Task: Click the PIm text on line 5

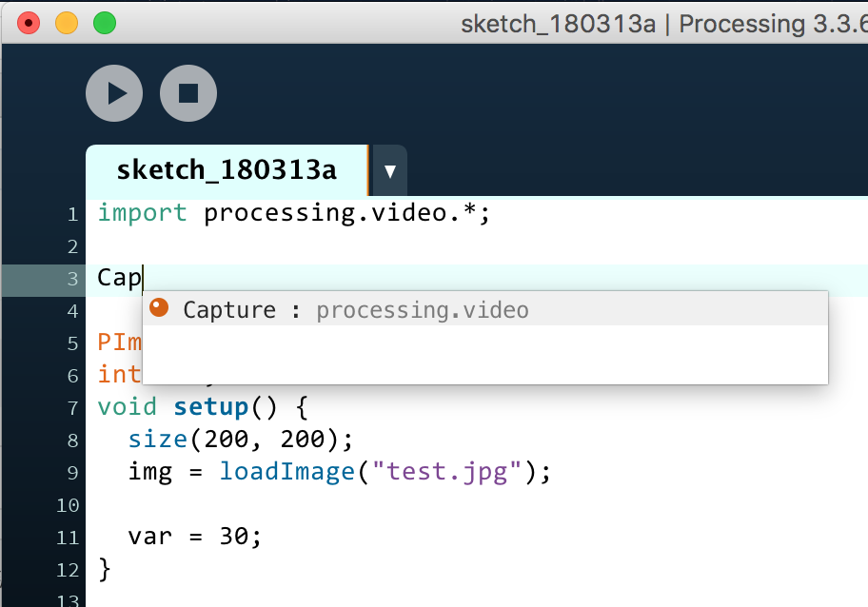Action: click(116, 342)
